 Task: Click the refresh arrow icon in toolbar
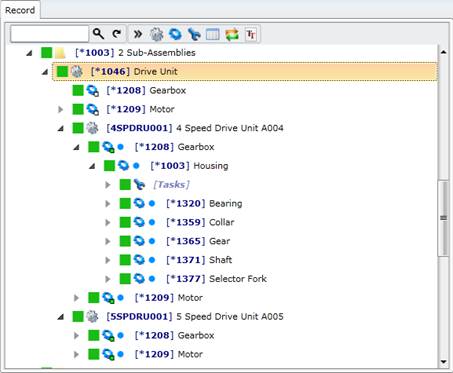coord(117,34)
